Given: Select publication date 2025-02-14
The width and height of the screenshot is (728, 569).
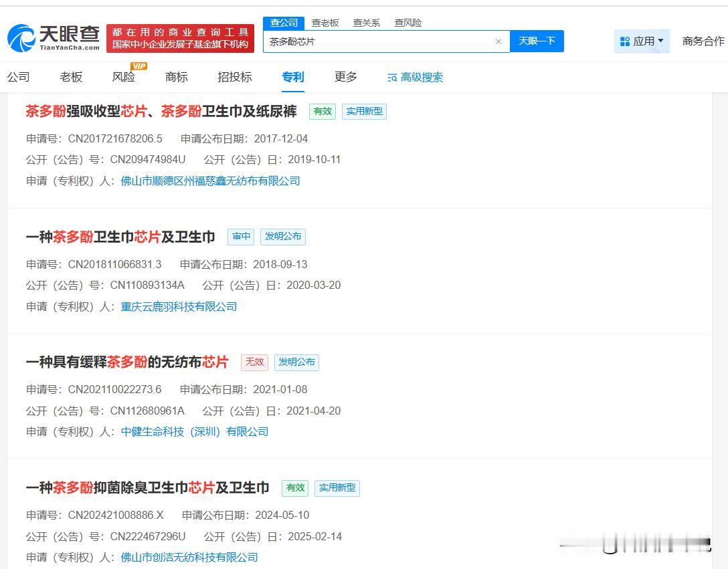Looking at the screenshot, I should 314,536.
